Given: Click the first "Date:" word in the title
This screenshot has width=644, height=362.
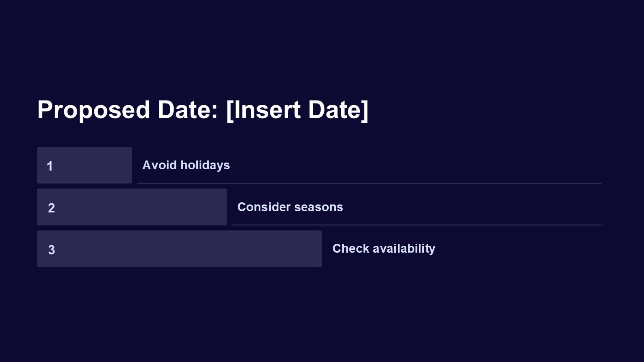Looking at the screenshot, I should (187, 110).
